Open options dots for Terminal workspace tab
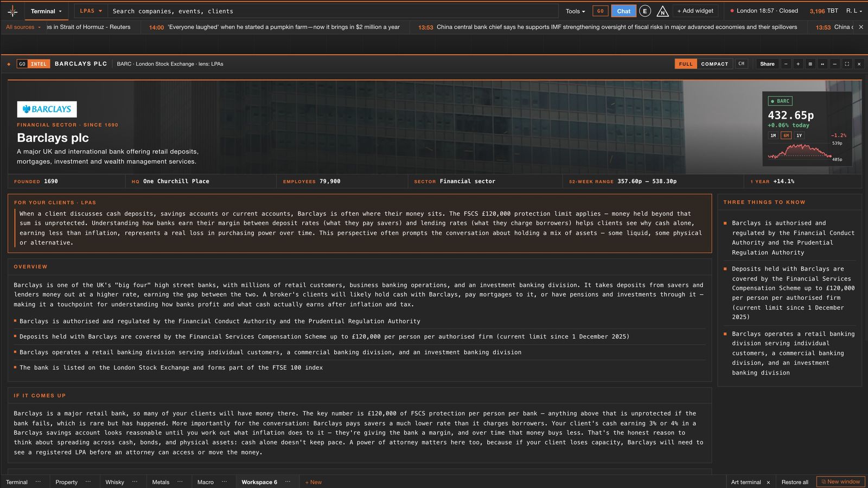This screenshot has width=868, height=488. 38,481
